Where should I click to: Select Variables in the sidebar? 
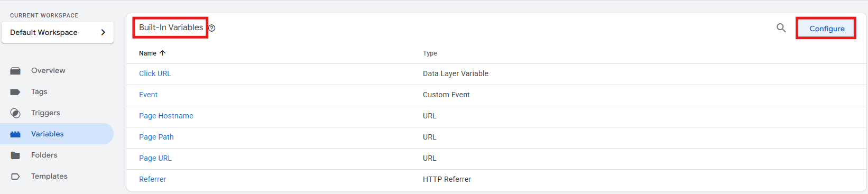[x=57, y=134]
